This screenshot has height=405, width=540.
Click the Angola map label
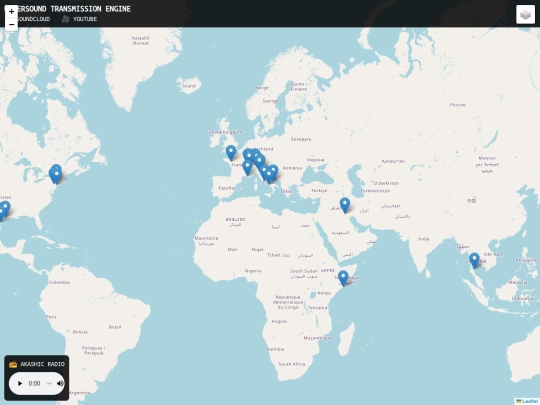(x=279, y=321)
